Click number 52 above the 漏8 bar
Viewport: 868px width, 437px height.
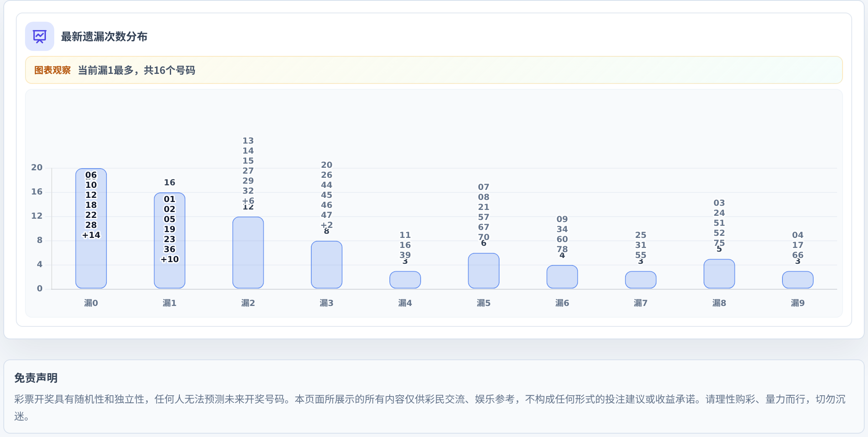click(x=719, y=233)
